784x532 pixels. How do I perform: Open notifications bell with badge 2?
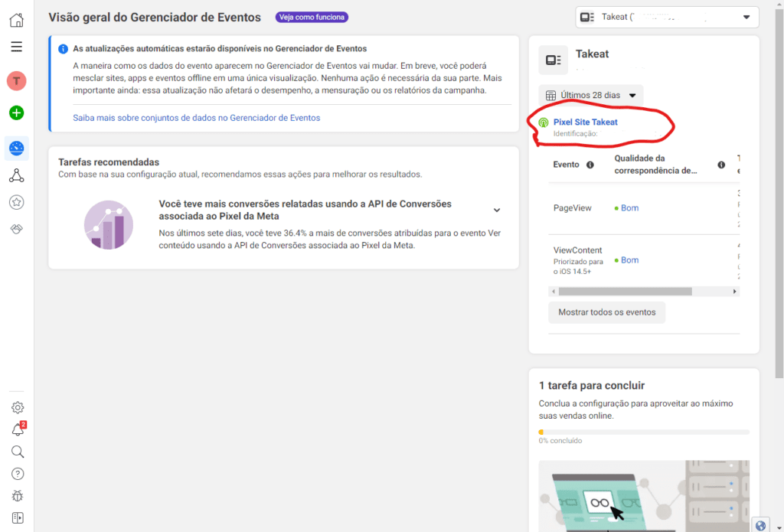[18, 429]
